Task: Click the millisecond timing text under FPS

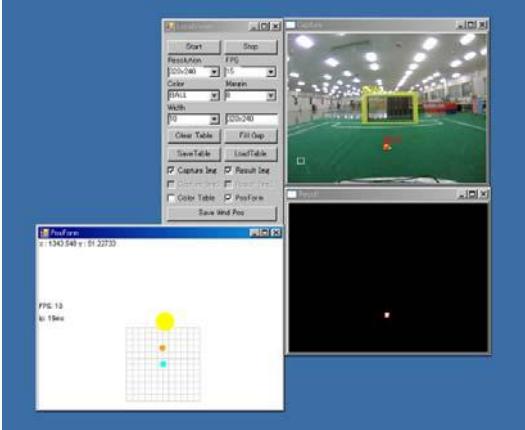Action: pyautogui.click(x=51, y=318)
